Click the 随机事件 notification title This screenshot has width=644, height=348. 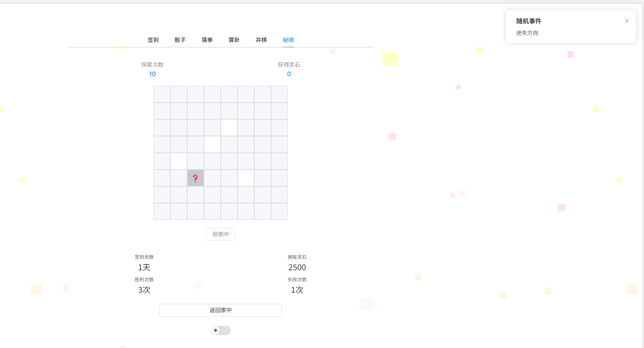coord(529,21)
